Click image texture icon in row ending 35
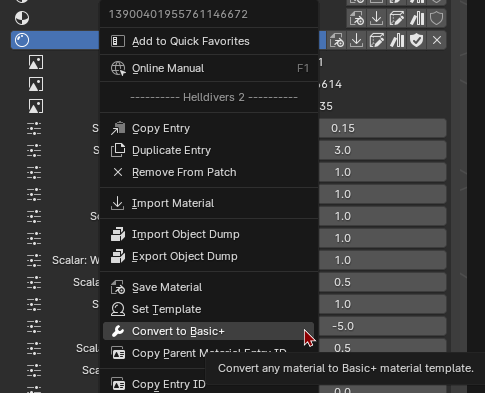Viewport: 485px width, 393px height. [x=36, y=106]
